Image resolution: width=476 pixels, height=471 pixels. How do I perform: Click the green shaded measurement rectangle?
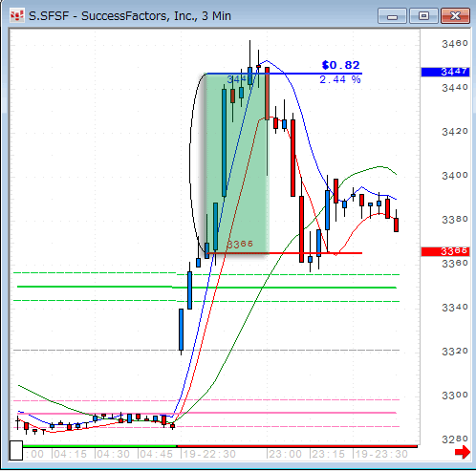(236, 163)
